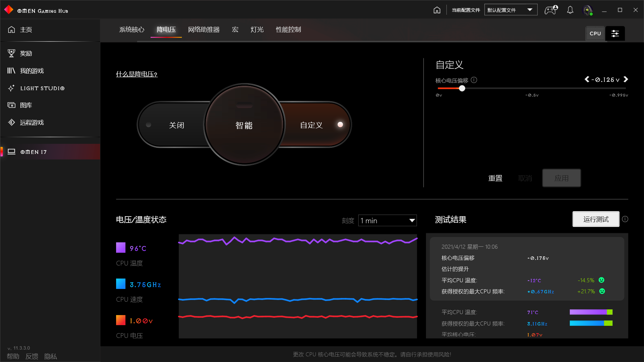Move the core voltage offset slider handle
644x362 pixels.
[462, 88]
